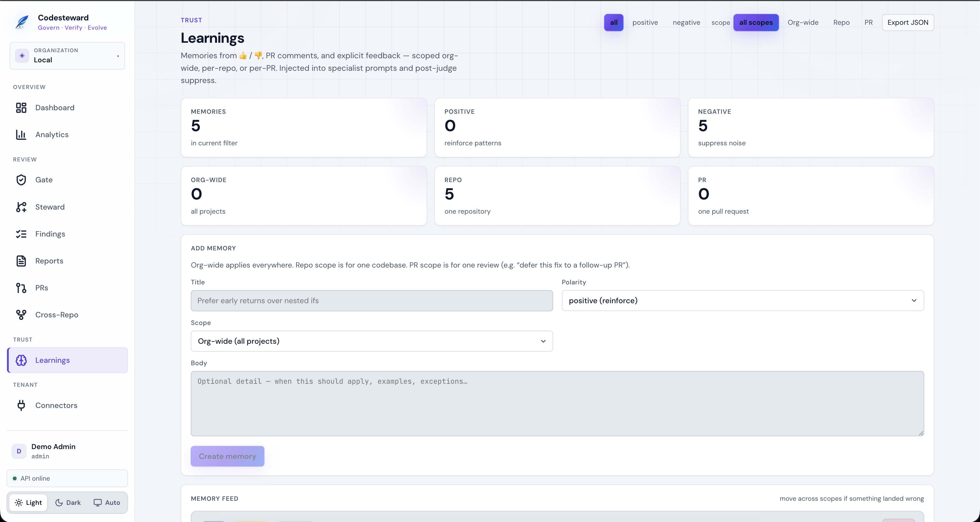Filter memories by positive polarity

pyautogui.click(x=645, y=22)
